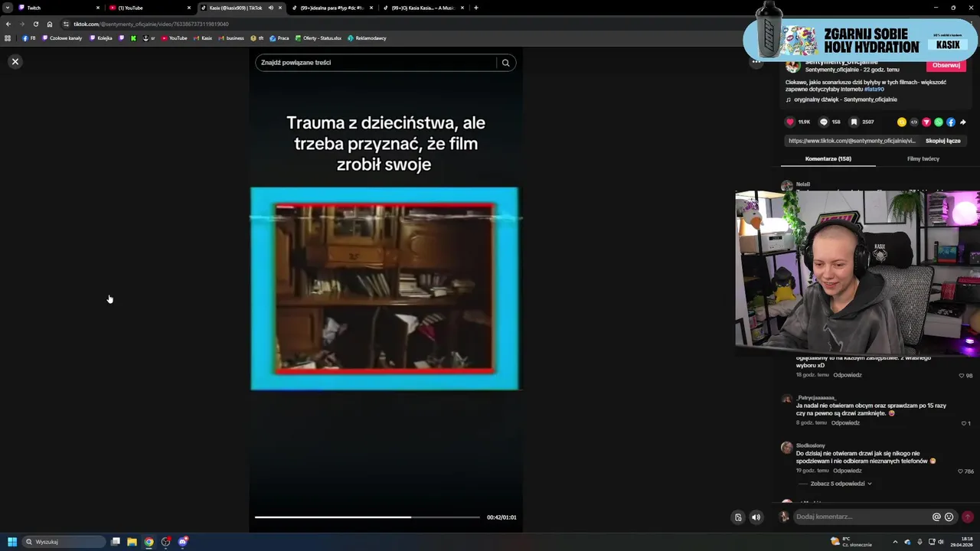Viewport: 980px width, 551px height.
Task: Click the auto-scroll icon beside the speaker
Action: click(738, 517)
